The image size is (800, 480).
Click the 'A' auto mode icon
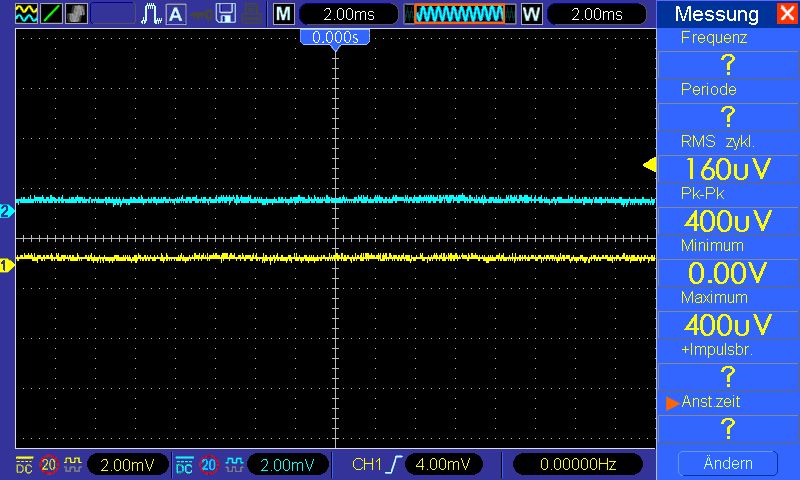click(x=176, y=14)
